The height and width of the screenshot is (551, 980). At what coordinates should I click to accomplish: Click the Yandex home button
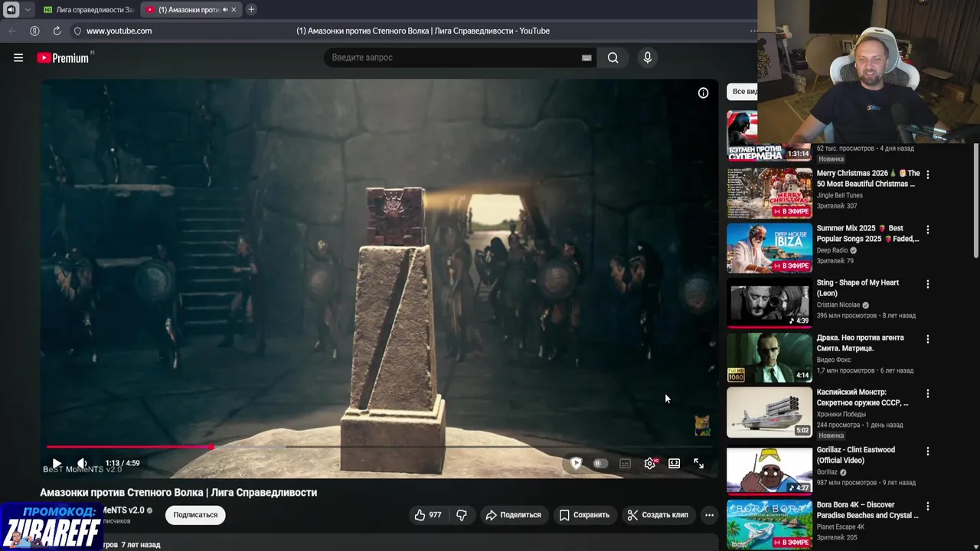pyautogui.click(x=34, y=31)
